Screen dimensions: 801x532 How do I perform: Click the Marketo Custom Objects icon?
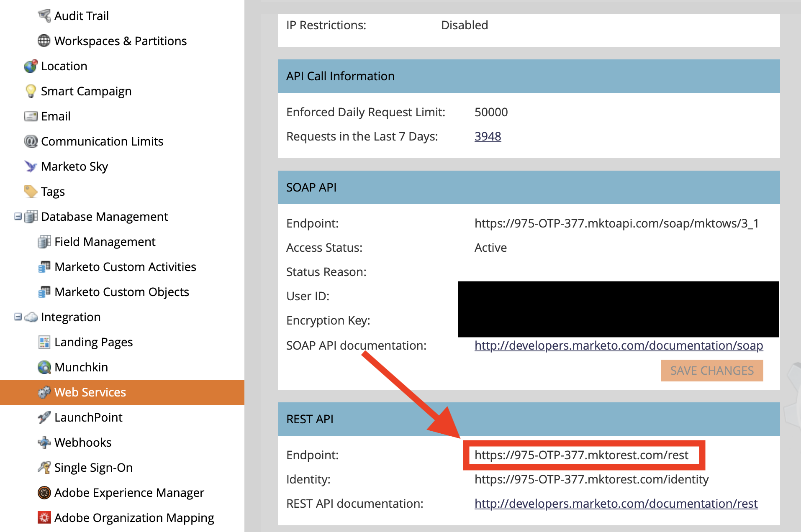tap(44, 292)
